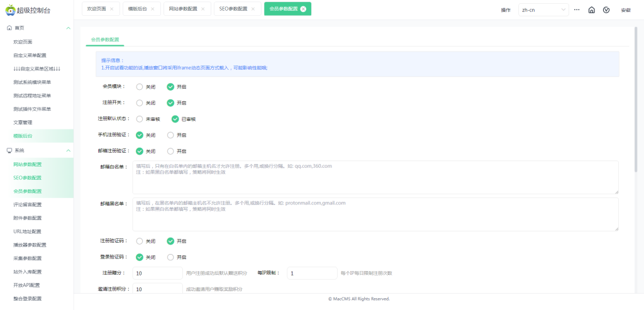Open 测试远程地址菜单 in the sidebar
The width and height of the screenshot is (644, 310).
(x=37, y=96)
